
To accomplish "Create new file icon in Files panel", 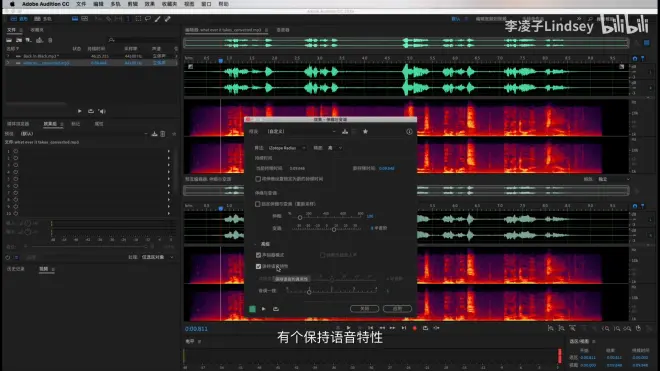I will tap(29, 40).
